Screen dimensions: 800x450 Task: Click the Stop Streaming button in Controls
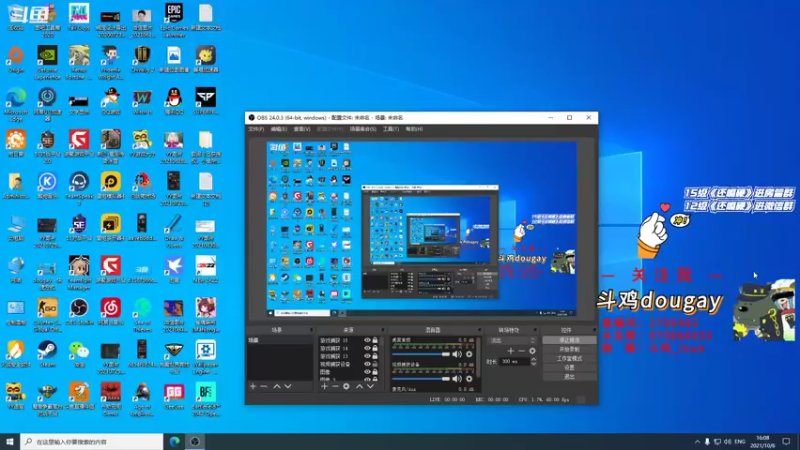point(569,340)
